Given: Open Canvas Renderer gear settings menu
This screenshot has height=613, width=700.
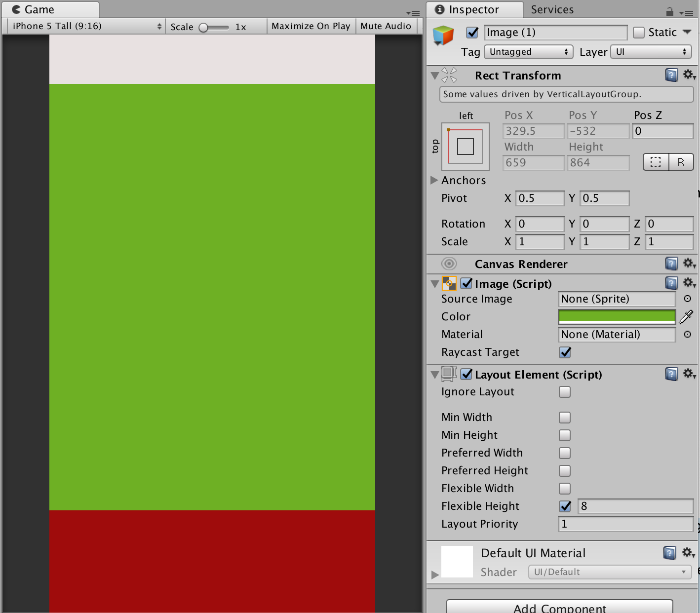Looking at the screenshot, I should (689, 264).
